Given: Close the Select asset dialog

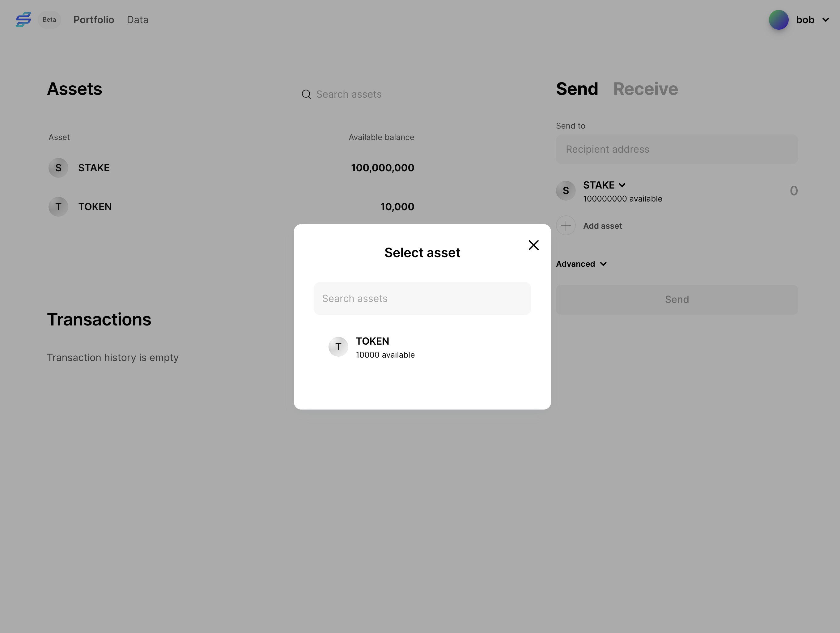Looking at the screenshot, I should (533, 245).
